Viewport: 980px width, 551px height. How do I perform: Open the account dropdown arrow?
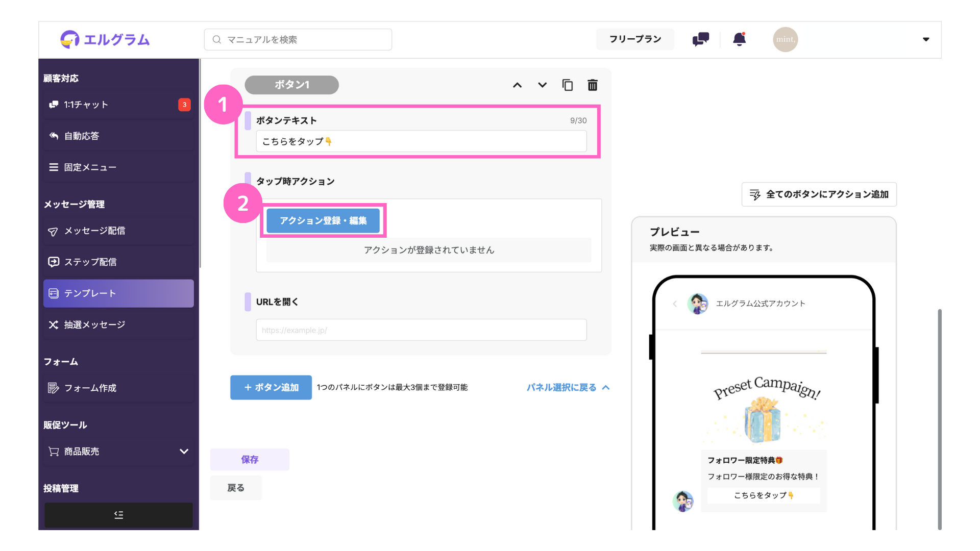pos(926,39)
